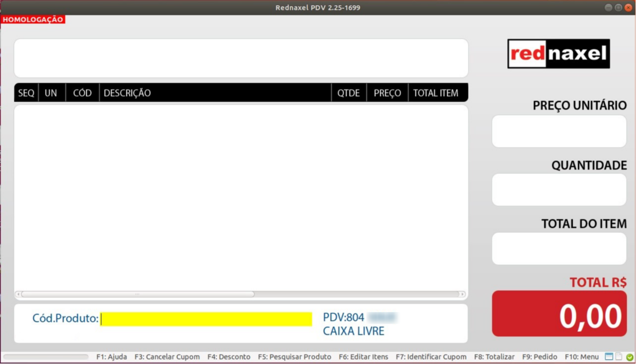Viewport: 636px width, 364px height.
Task: Click the rednaxel logo
Action: 558,54
